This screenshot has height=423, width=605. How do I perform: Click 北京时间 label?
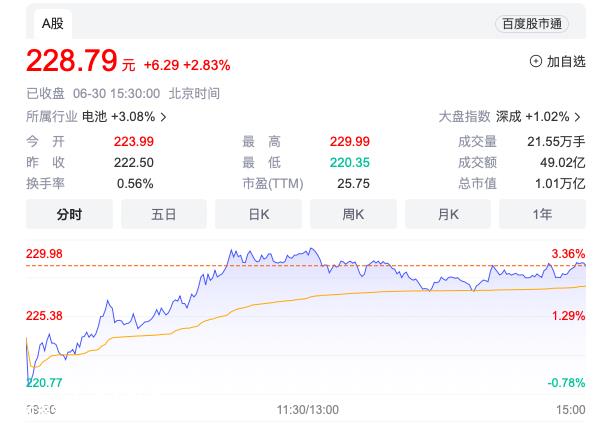(194, 93)
